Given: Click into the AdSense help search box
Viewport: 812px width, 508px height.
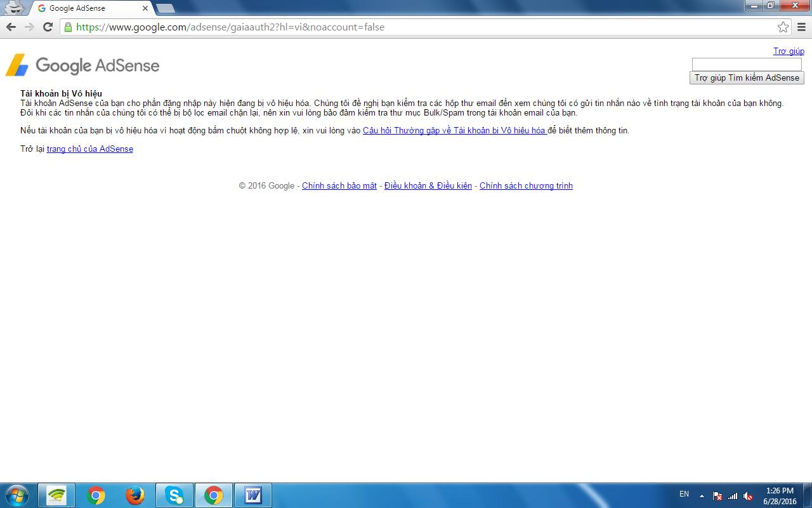Looking at the screenshot, I should coord(747,64).
